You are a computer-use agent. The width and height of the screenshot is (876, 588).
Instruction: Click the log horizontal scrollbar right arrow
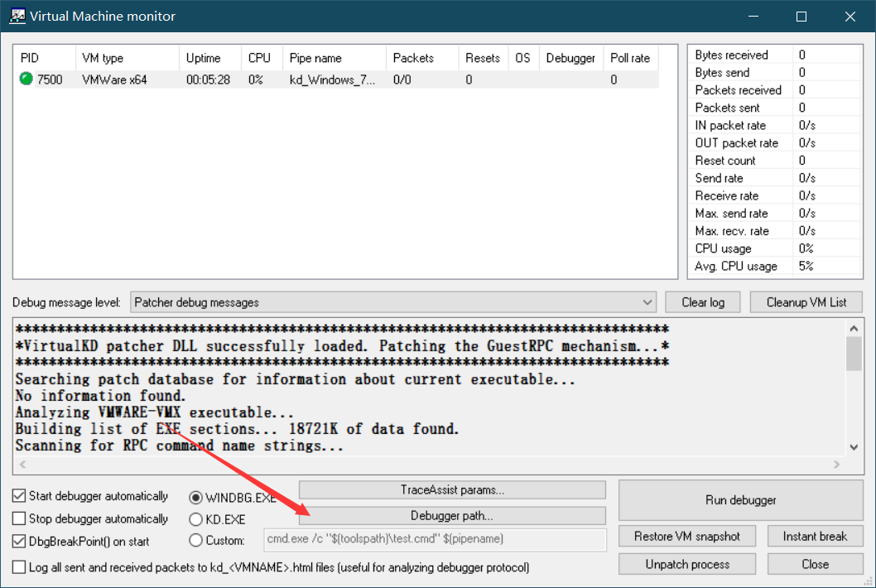[x=836, y=465]
